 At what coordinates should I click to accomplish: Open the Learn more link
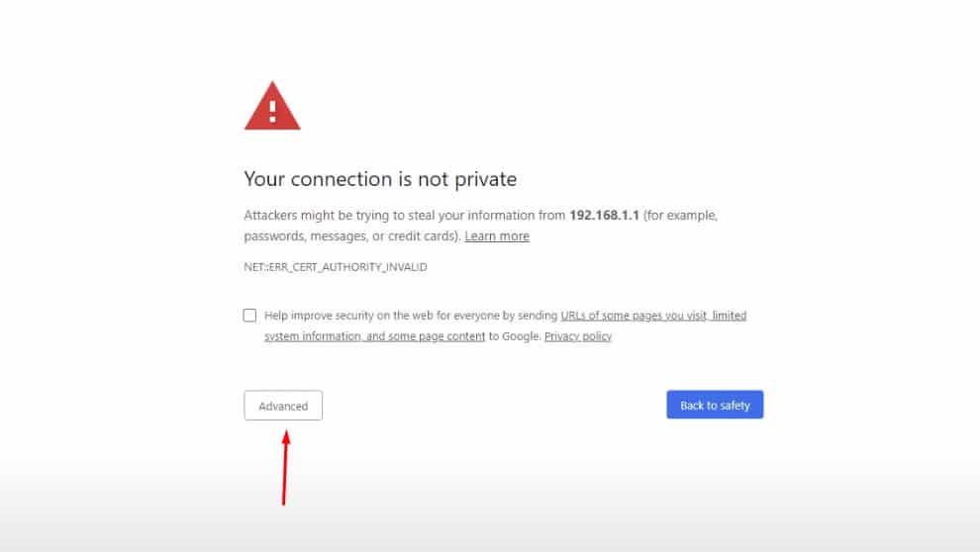coord(497,236)
